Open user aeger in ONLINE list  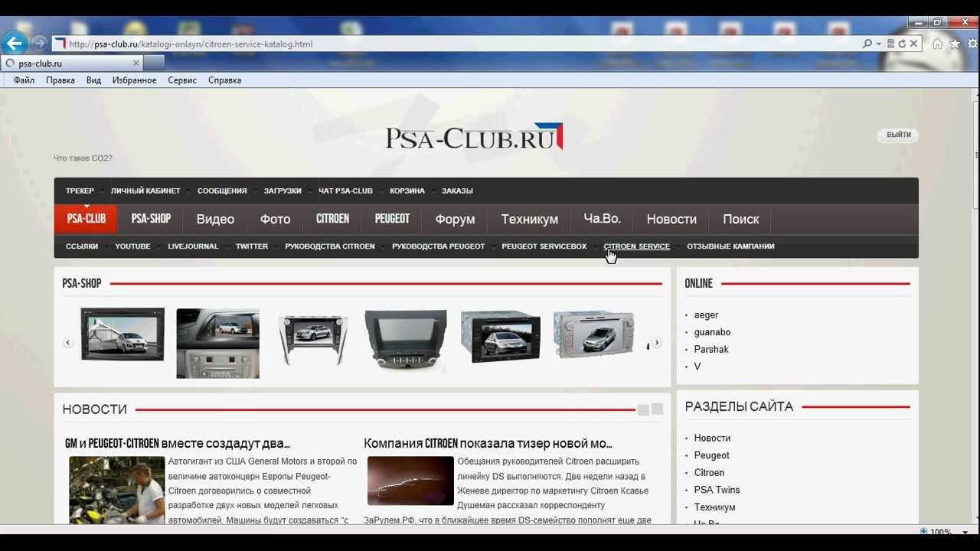(x=706, y=315)
